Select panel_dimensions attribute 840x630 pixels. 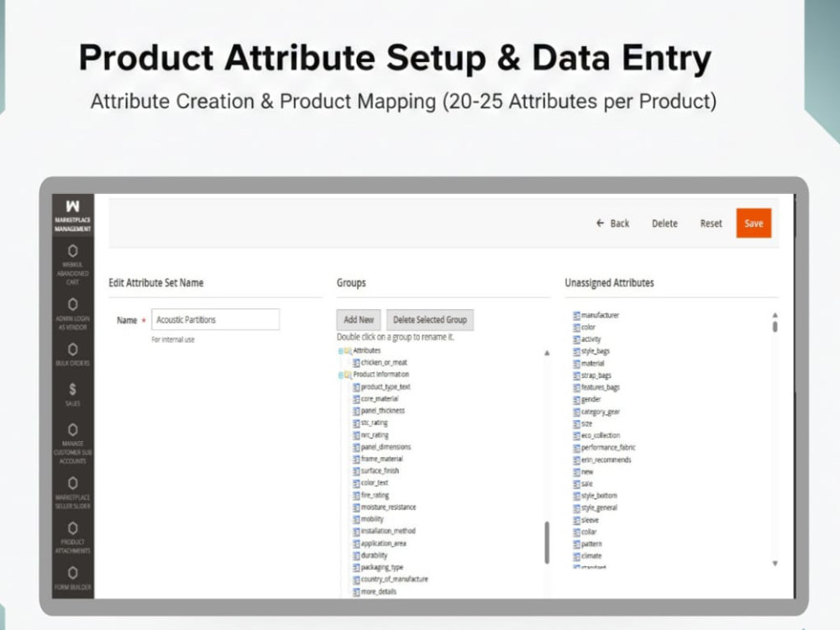pyautogui.click(x=382, y=447)
